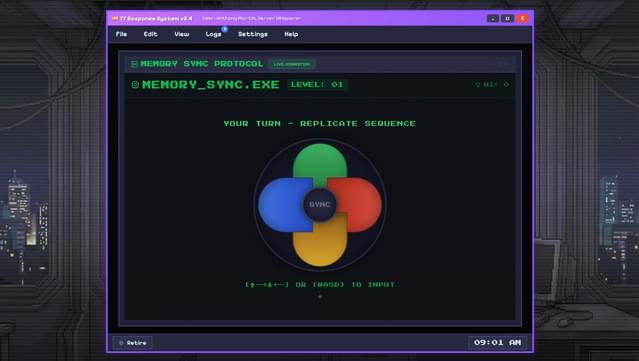The height and width of the screenshot is (361, 639).
Task: Click the HI score readout
Action: (492, 84)
